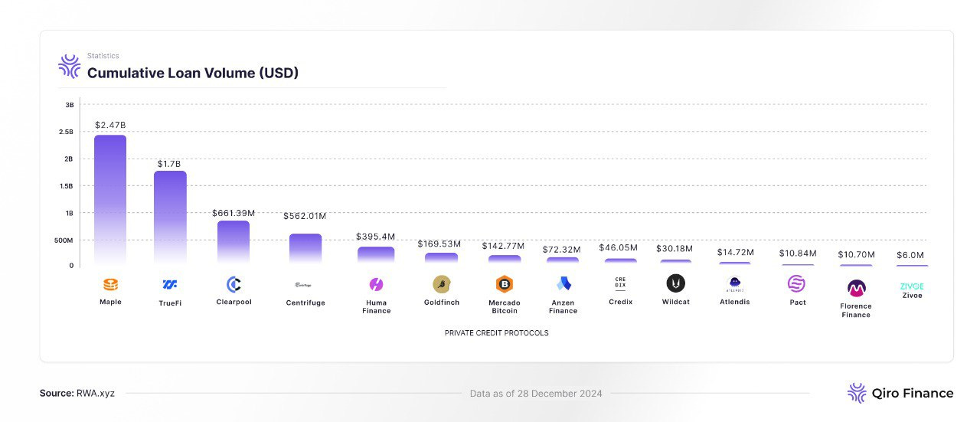Click the Source: RWA.xyz text
980x422 pixels.
pos(77,394)
